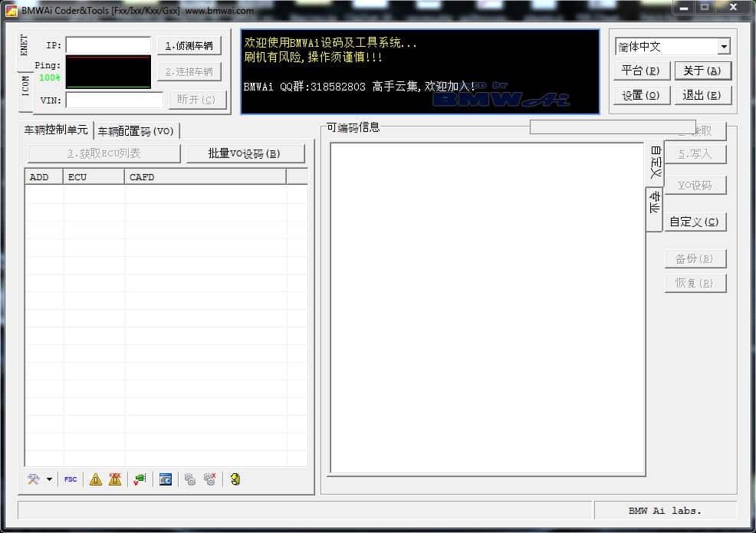Click the yellow figure icon in toolbar
This screenshot has width=756, height=533.
point(235,479)
